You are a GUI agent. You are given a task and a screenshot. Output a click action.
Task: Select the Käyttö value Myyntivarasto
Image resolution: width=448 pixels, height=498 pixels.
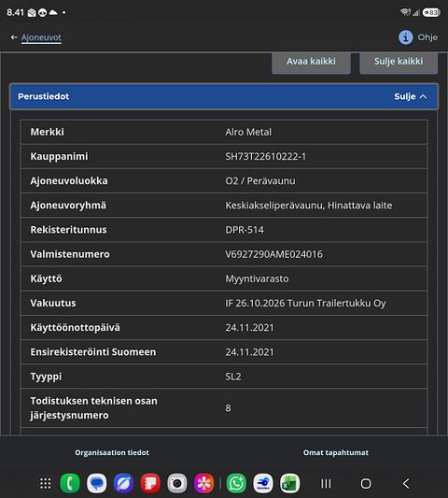pyautogui.click(x=257, y=278)
